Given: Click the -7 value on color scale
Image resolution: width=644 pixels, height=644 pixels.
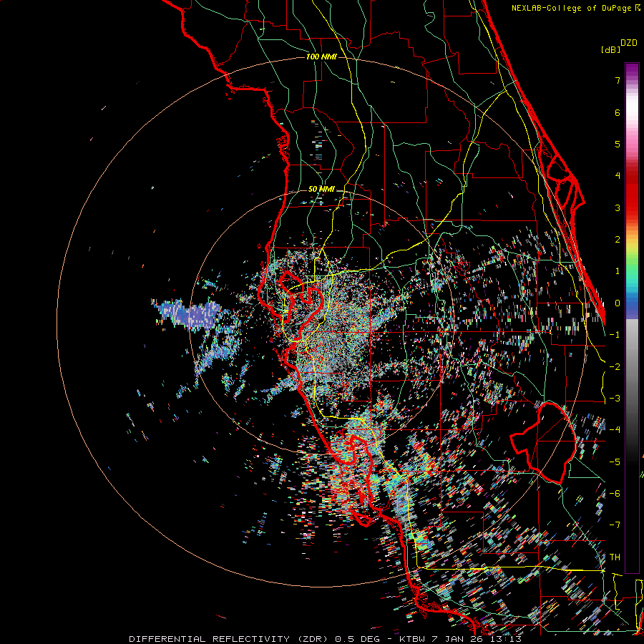Looking at the screenshot, I should coord(615,525).
